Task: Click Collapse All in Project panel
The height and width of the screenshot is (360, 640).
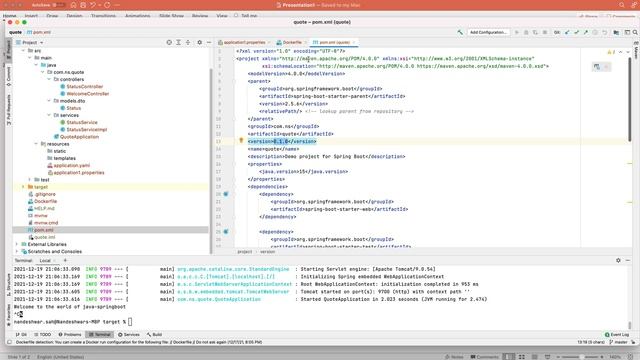Action: click(x=188, y=42)
